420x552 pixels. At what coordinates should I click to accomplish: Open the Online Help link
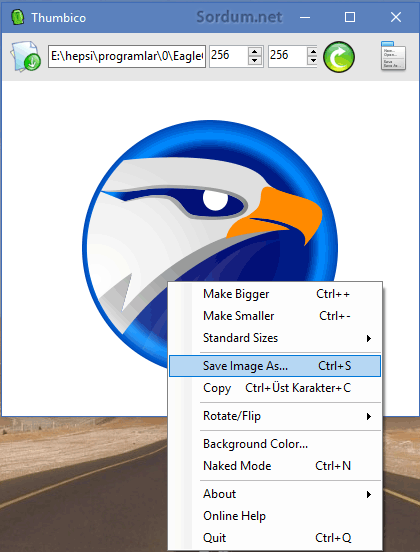click(275, 516)
